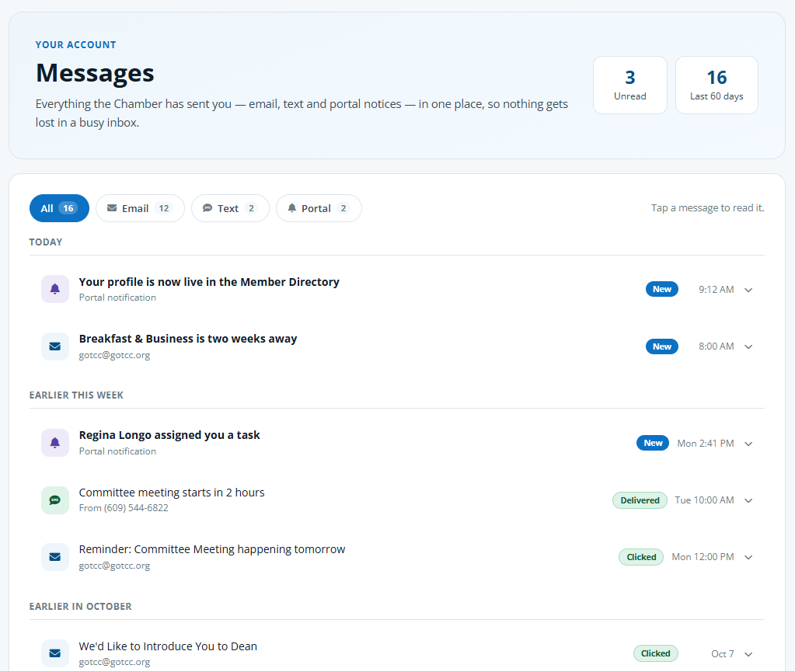Image resolution: width=795 pixels, height=672 pixels.
Task: Click envelope icon for Reminder: Committee Meeting email
Action: tap(54, 556)
